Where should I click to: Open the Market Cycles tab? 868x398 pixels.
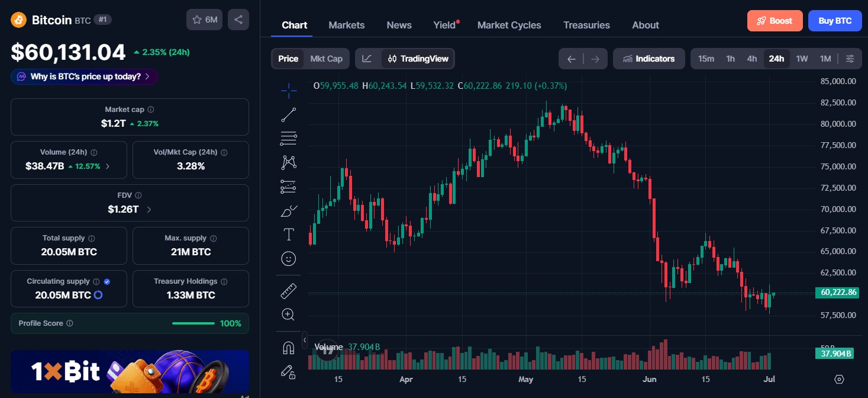coord(509,25)
